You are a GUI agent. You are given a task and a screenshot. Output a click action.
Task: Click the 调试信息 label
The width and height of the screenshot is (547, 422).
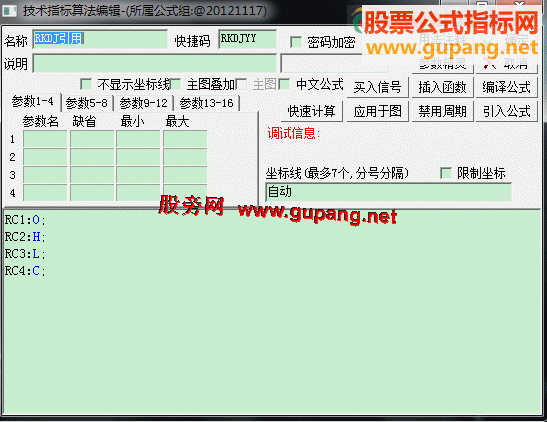[x=293, y=133]
